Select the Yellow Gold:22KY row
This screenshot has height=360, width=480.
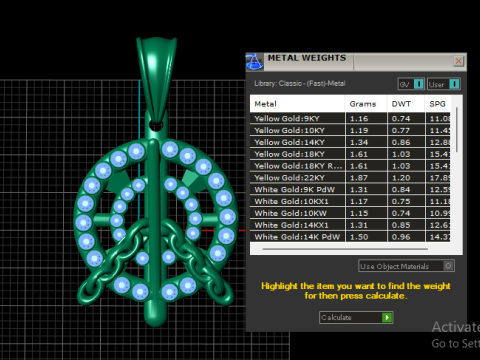350,178
